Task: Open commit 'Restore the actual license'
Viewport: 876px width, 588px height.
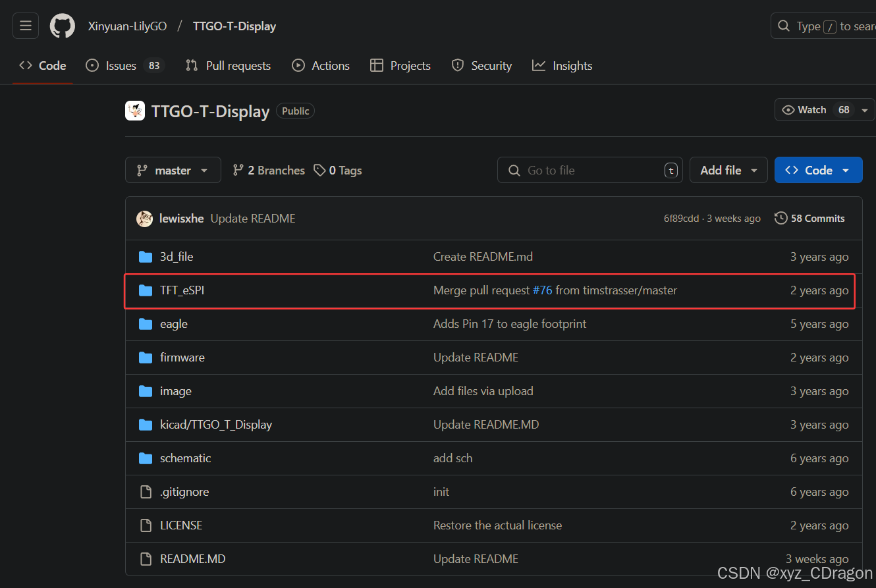Action: click(498, 525)
